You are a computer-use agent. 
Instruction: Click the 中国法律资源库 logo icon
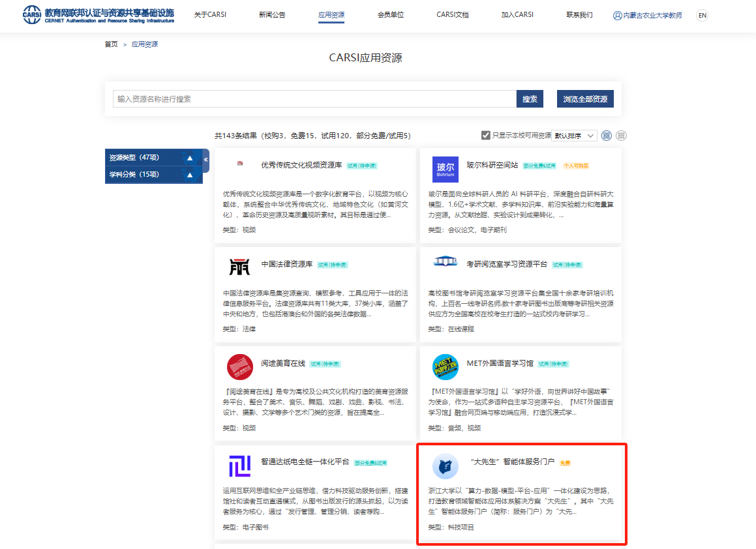point(239,267)
